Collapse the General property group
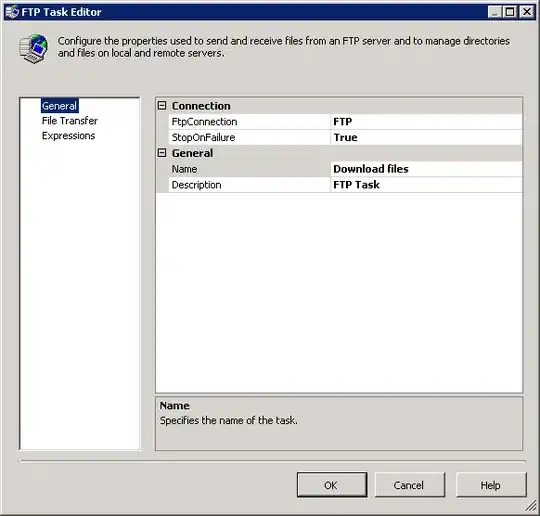Viewport: 540px width, 516px height. click(162, 153)
